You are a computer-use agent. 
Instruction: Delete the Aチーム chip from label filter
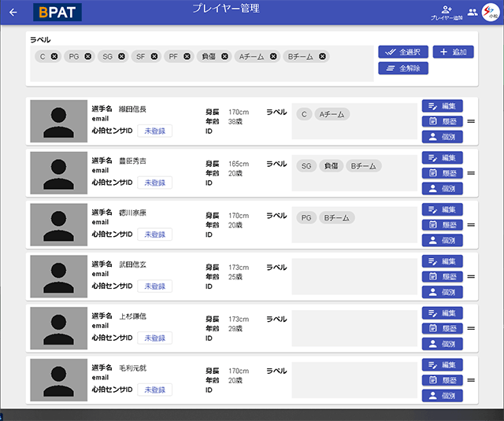point(273,56)
